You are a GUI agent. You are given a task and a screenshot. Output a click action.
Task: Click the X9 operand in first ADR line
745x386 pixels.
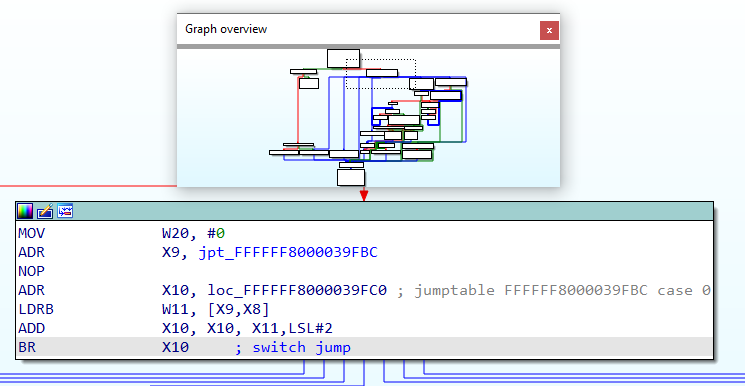[x=170, y=252]
